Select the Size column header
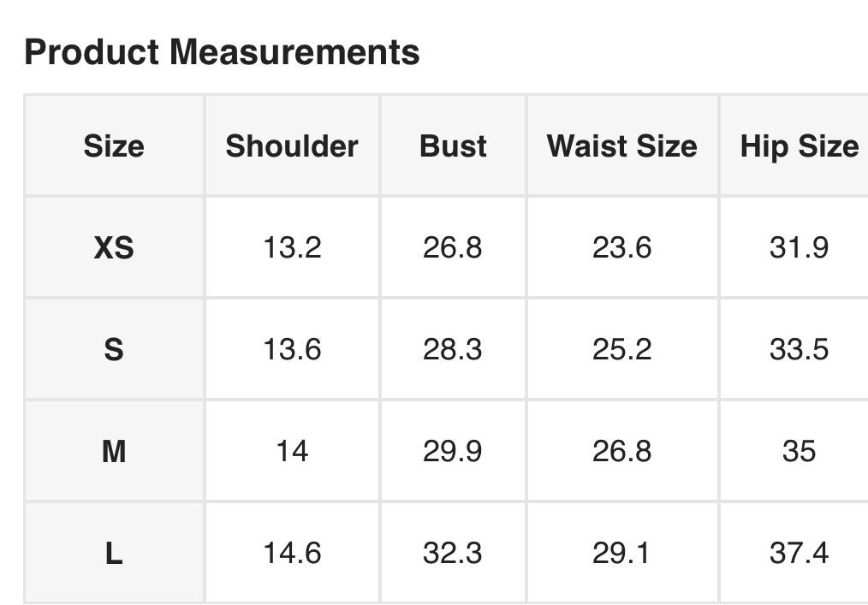Image resolution: width=868 pixels, height=605 pixels. (114, 146)
